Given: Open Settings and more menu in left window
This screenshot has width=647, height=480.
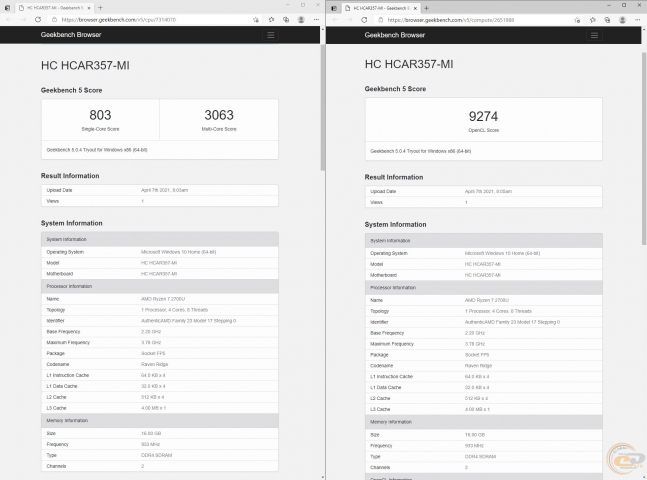Looking at the screenshot, I should [x=316, y=19].
